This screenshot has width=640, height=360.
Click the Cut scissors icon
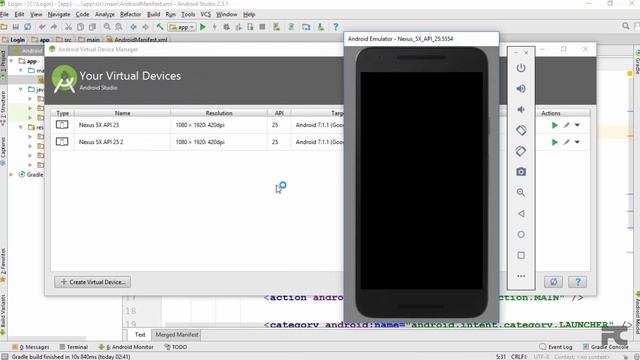click(x=68, y=27)
